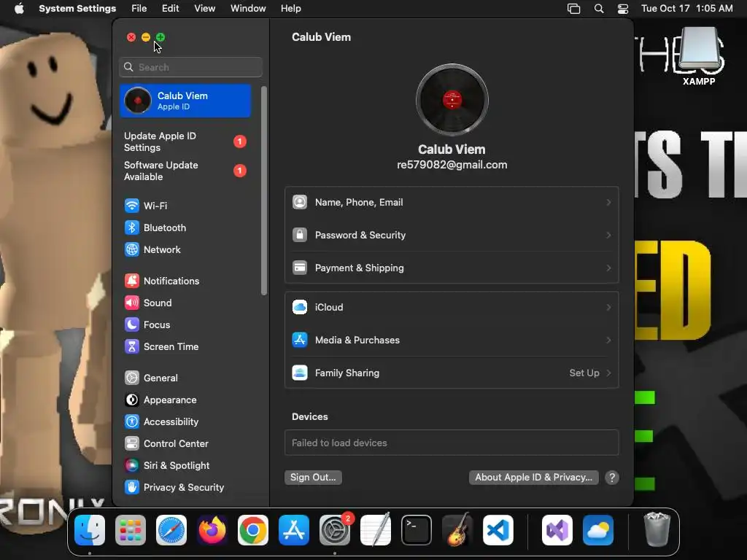Screen dimensions: 747x560
Task: Open TextEdit from the Dock
Action: 376,530
